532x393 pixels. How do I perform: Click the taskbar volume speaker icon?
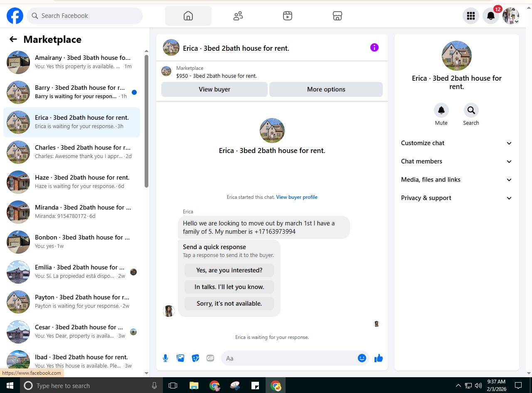(478, 386)
